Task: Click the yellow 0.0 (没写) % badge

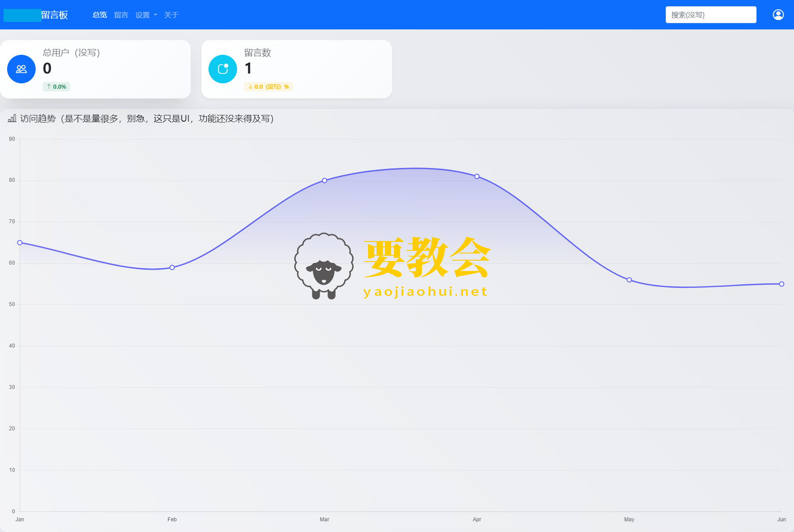Action: (x=268, y=86)
